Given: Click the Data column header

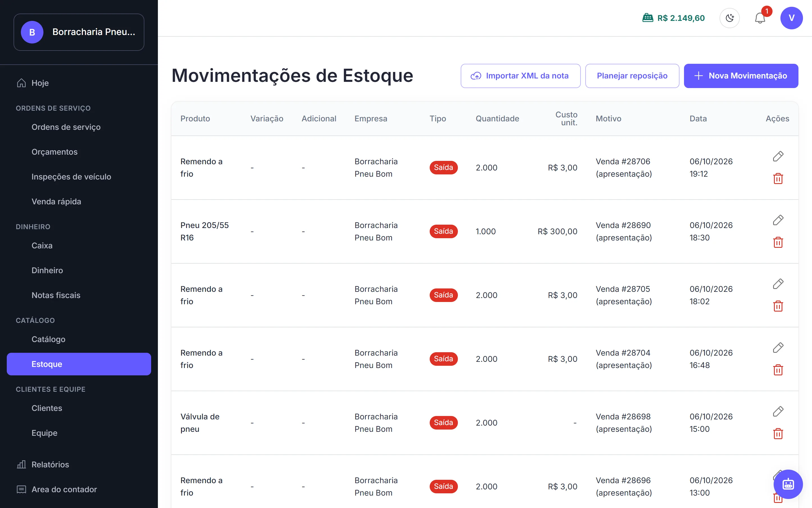Looking at the screenshot, I should click(698, 119).
